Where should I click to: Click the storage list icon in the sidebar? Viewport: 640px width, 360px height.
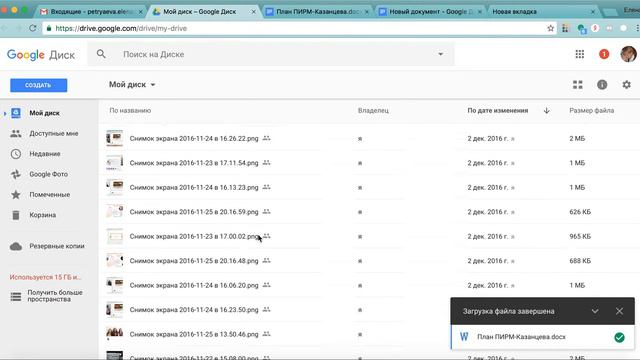(x=16, y=297)
